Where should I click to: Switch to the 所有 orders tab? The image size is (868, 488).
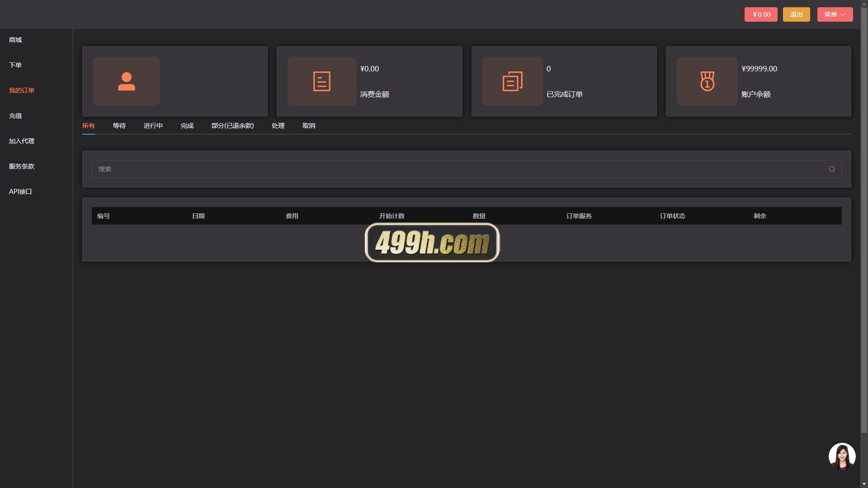point(89,126)
